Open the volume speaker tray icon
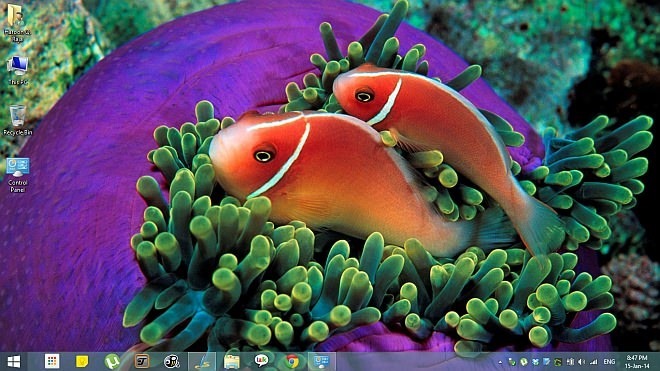The image size is (660, 371). [581, 362]
